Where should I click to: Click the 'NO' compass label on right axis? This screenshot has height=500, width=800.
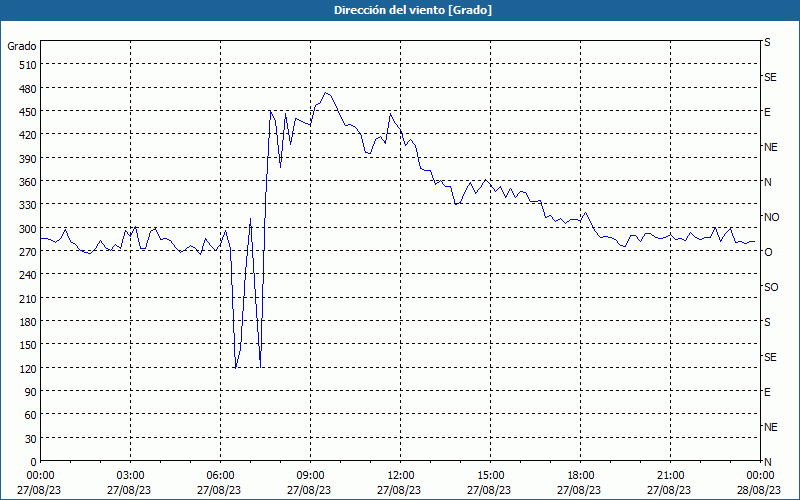click(771, 217)
